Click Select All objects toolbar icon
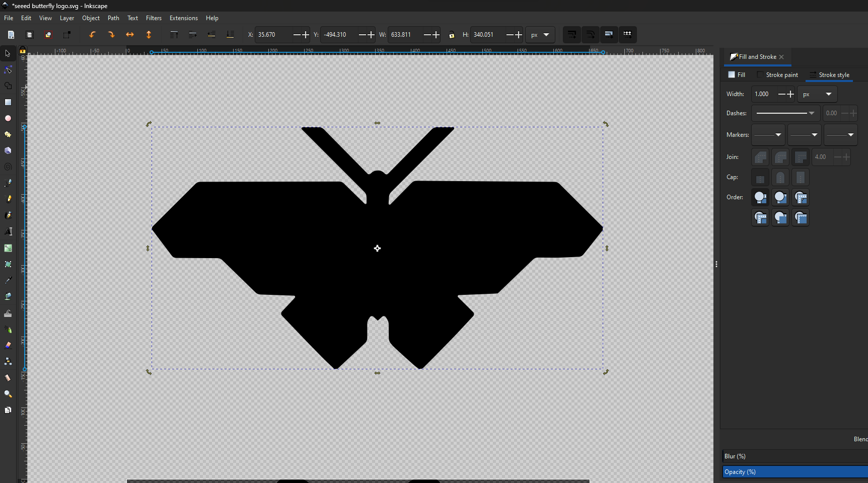Viewport: 868px width, 483px height. [x=11, y=35]
